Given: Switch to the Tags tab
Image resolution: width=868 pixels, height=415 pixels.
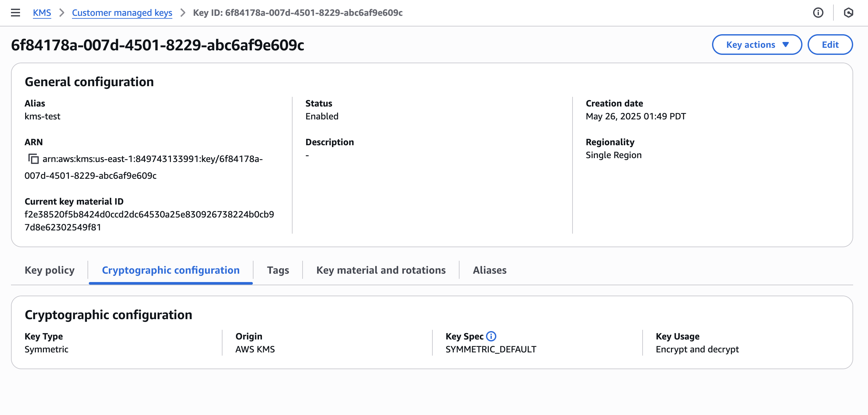Looking at the screenshot, I should (x=278, y=270).
